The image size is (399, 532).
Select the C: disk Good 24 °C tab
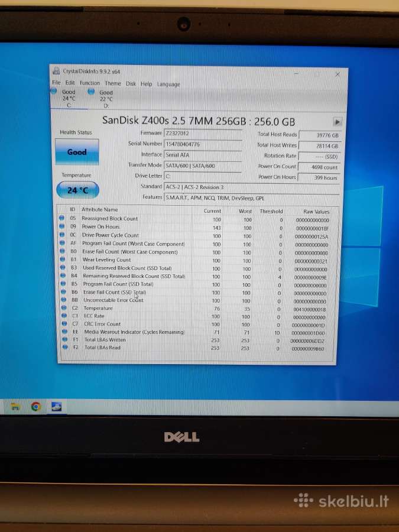[x=68, y=98]
